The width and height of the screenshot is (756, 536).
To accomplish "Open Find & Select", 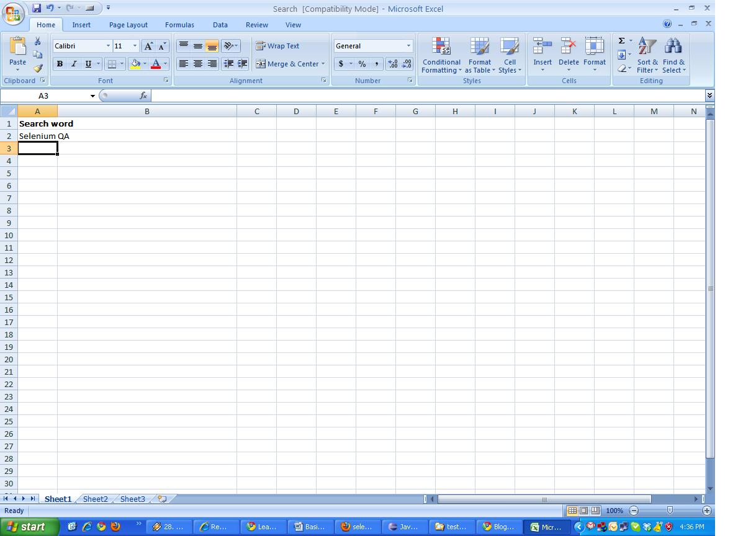I will point(673,56).
